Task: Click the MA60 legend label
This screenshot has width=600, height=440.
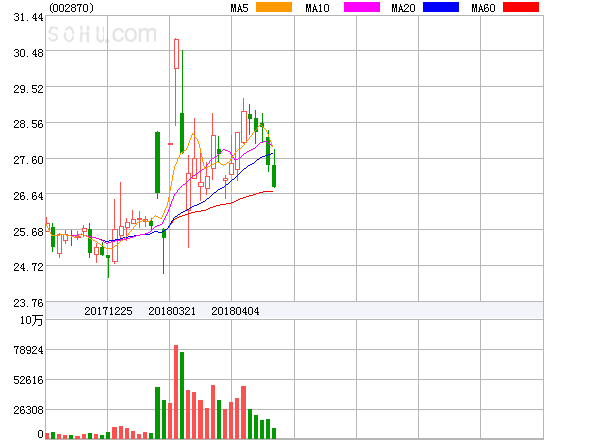Action: [x=483, y=8]
